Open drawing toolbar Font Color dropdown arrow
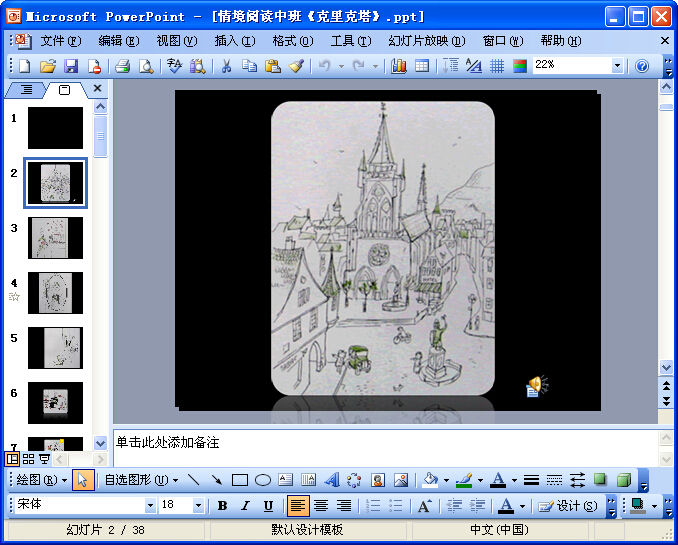Screen dimensions: 678x545 click(514, 480)
